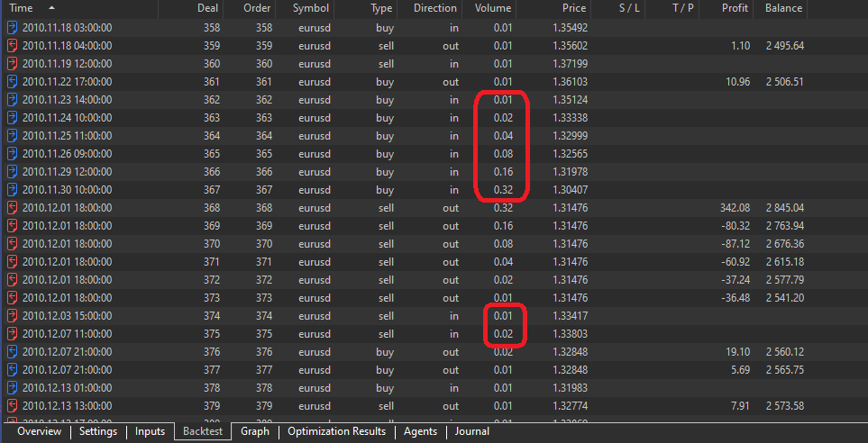Switch to the Overview tab
Viewport: 868px width, 443px height.
coord(39,432)
